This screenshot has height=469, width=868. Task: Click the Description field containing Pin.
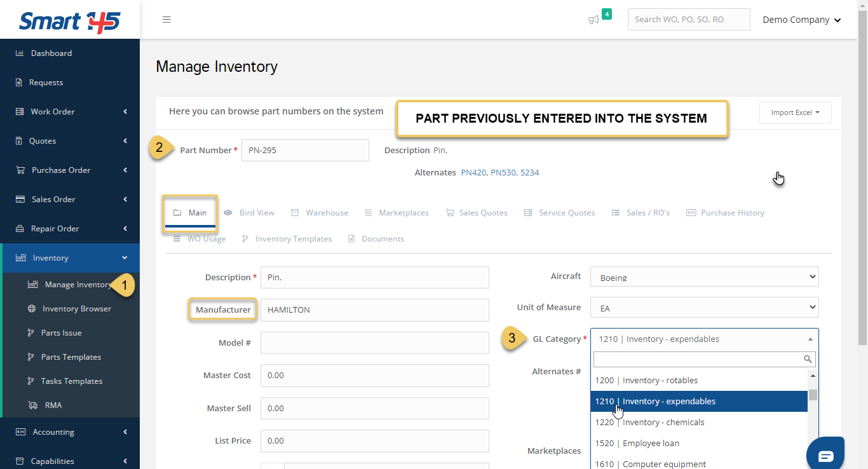[375, 278]
